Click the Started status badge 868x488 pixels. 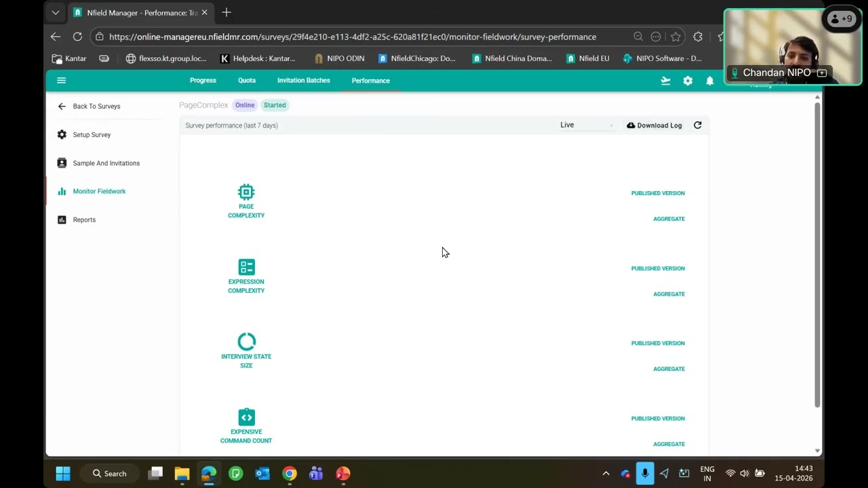coord(275,105)
